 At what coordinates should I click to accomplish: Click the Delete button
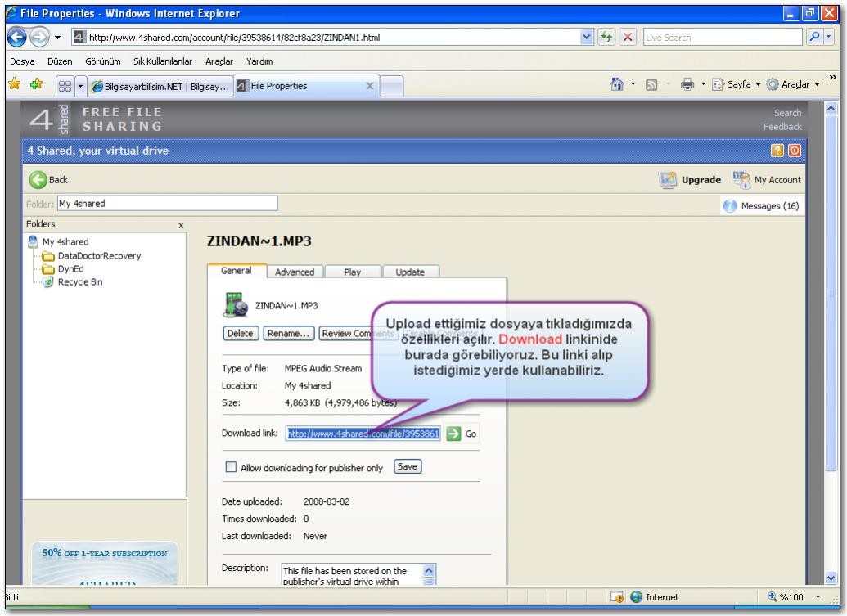pyautogui.click(x=241, y=333)
